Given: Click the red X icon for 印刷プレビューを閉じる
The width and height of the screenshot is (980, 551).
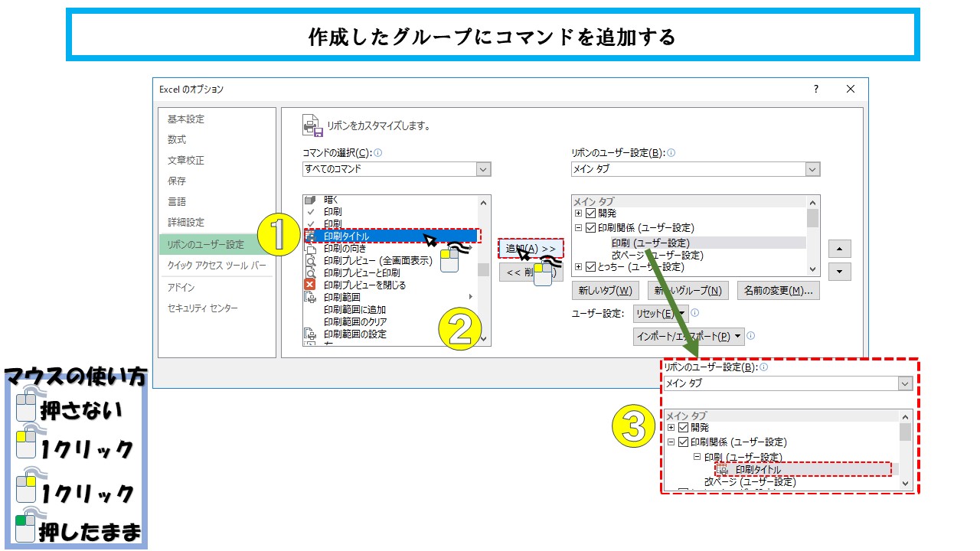Looking at the screenshot, I should (x=311, y=285).
